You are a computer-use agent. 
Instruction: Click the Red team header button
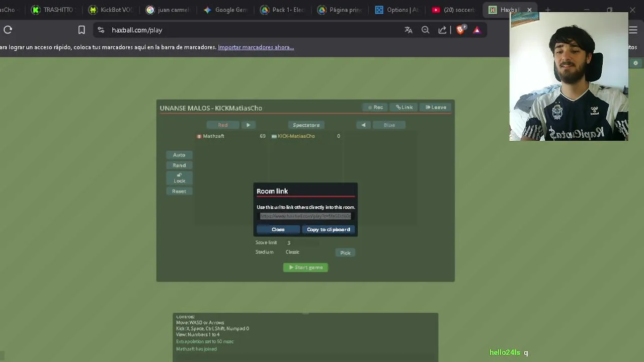coord(223,125)
